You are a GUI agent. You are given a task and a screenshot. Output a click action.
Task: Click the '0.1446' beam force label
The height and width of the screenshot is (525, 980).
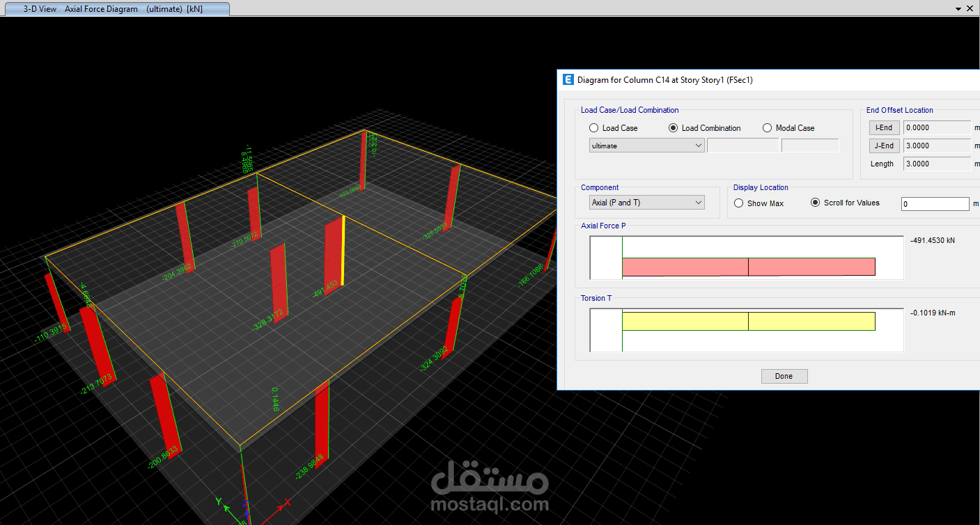[275, 399]
